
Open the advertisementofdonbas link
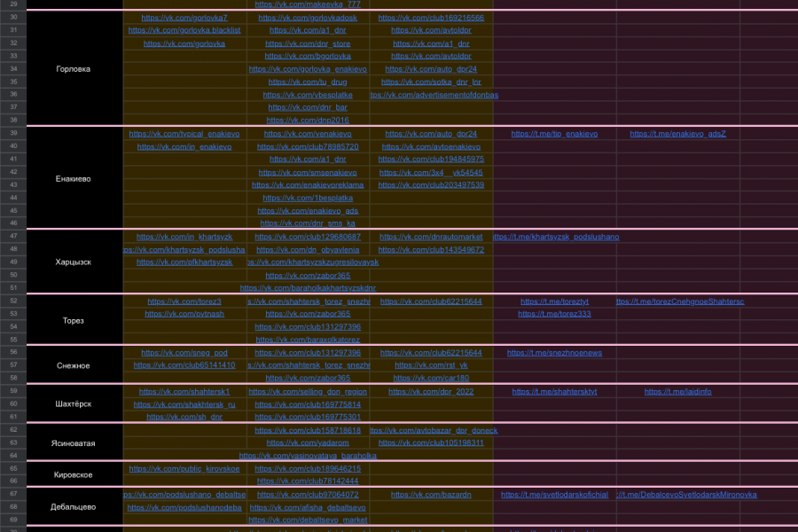[x=434, y=95]
